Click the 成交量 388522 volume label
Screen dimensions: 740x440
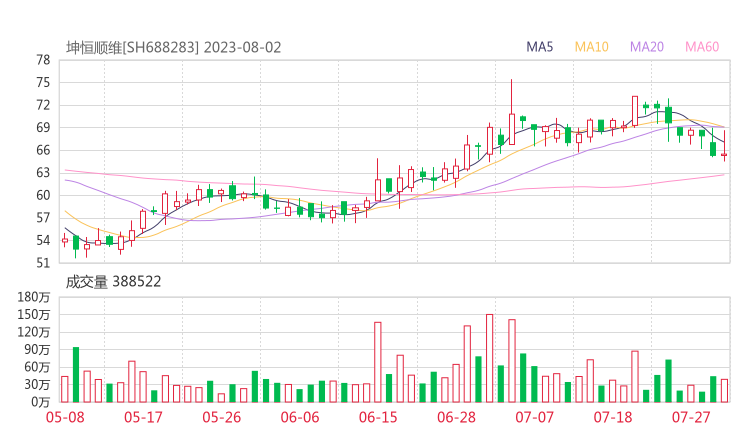(113, 282)
